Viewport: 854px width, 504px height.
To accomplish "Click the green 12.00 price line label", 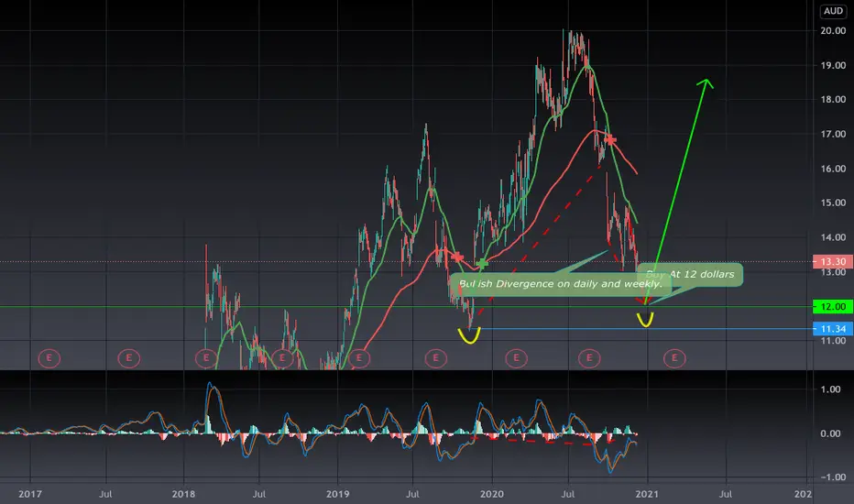I will click(833, 307).
